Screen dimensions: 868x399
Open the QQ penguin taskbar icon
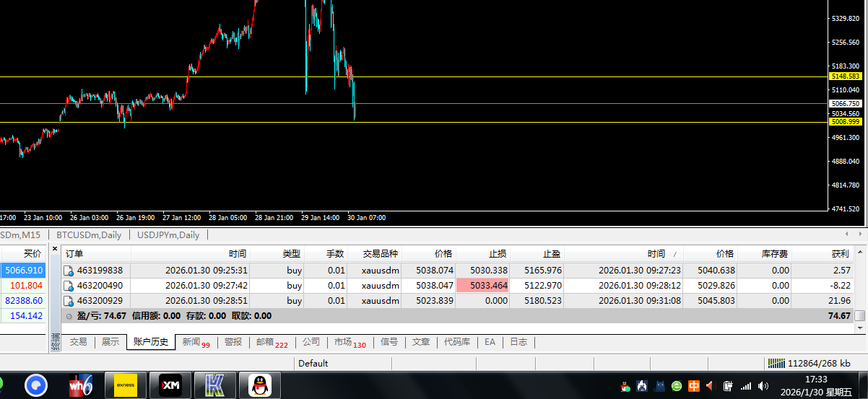tap(259, 386)
